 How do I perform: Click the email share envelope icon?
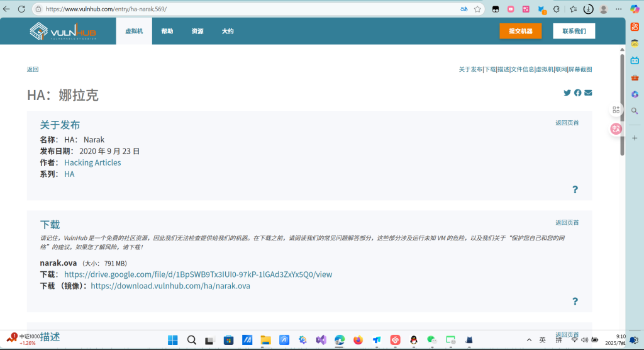588,93
